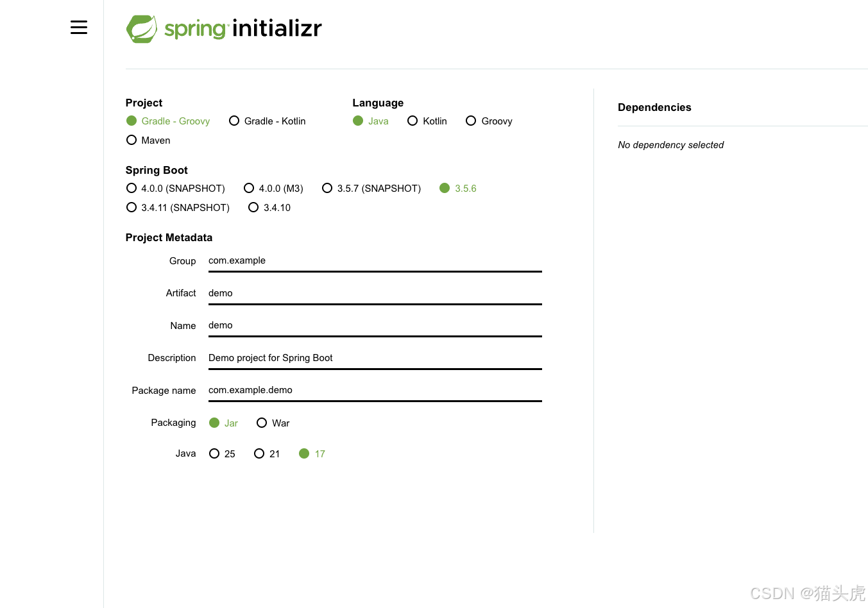
Task: Select Gradle - Kotlin project type
Action: tap(267, 121)
